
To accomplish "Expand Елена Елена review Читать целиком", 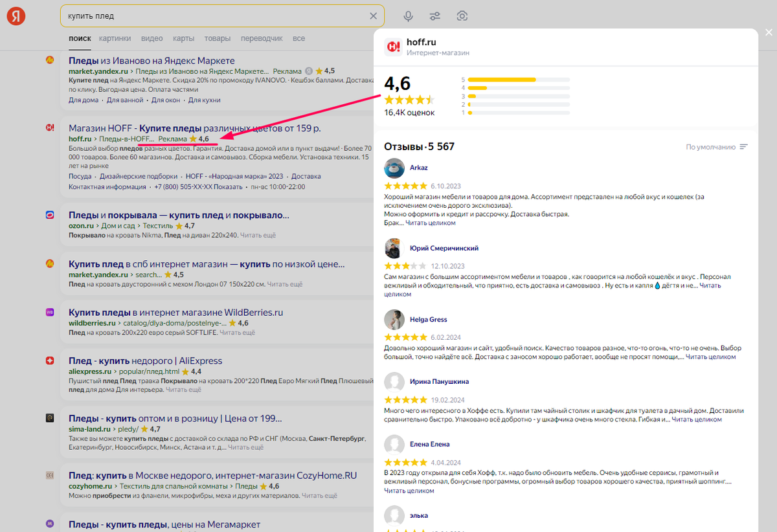I will [x=409, y=491].
